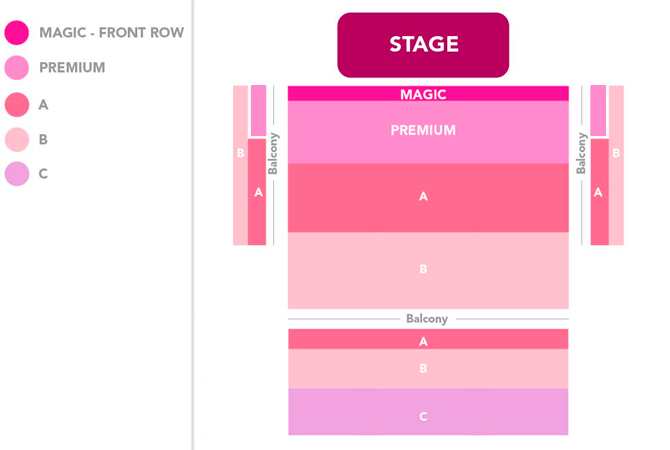This screenshot has width=670, height=450.
Task: Click the Magic Front Row legend swatch
Action: pos(17,33)
